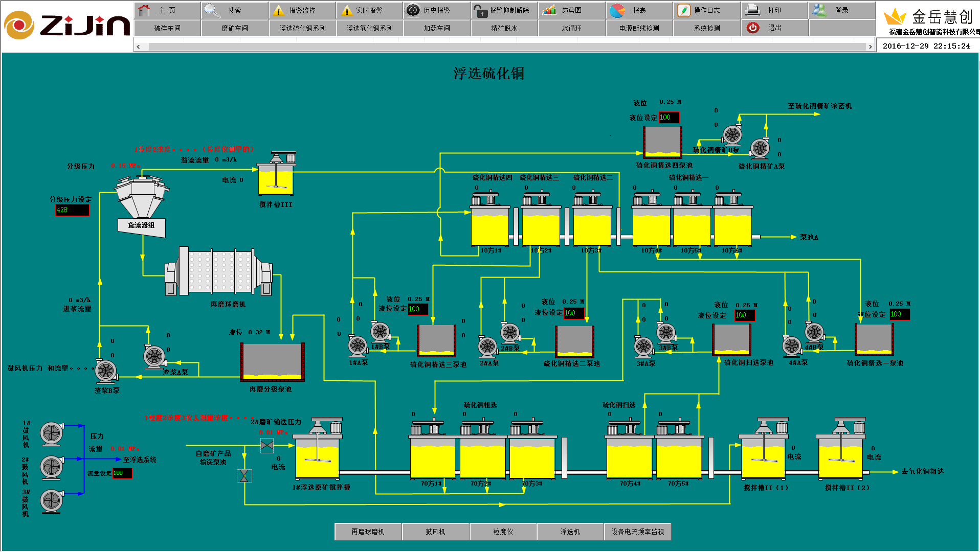Switch to 磨矿车间 workshop tab
This screenshot has height=552, width=980.
point(235,28)
